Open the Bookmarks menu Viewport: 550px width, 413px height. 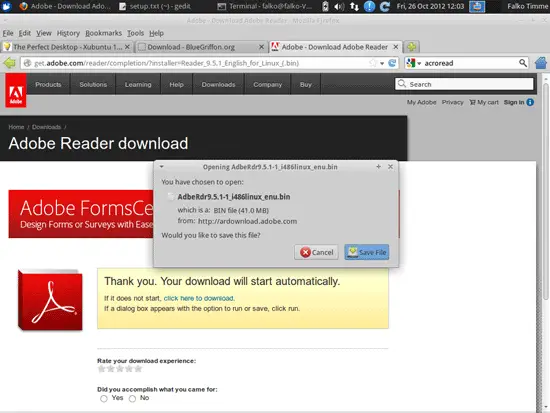[x=103, y=33]
